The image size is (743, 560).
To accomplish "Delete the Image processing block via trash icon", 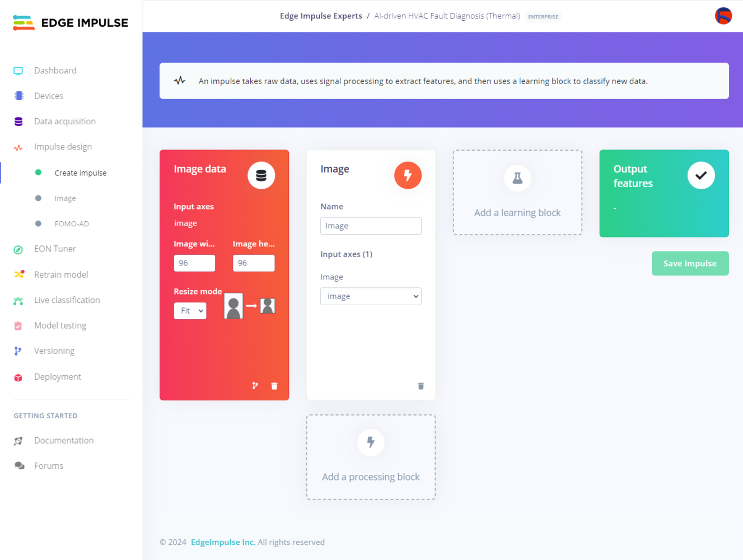I will point(421,386).
